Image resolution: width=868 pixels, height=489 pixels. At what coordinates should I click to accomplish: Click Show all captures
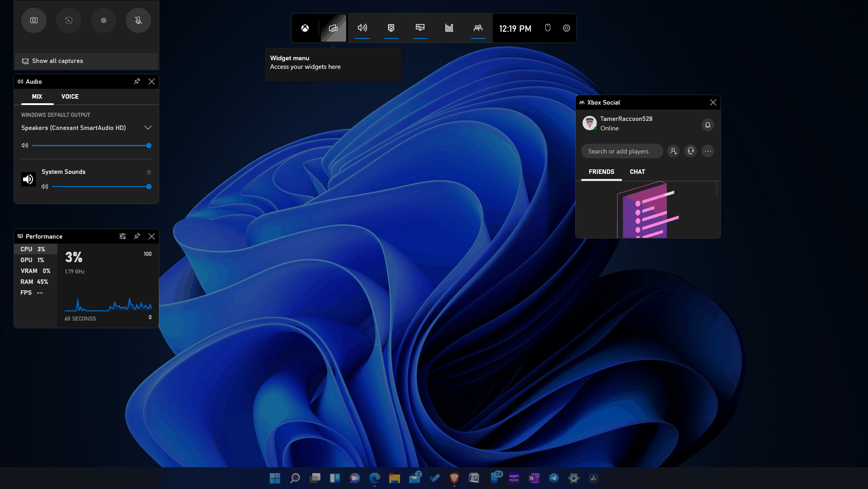(x=57, y=61)
